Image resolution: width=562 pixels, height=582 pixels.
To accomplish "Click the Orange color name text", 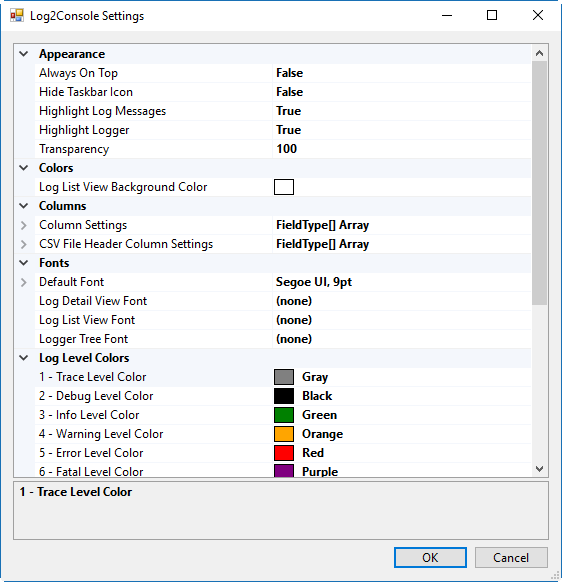I will 322,434.
